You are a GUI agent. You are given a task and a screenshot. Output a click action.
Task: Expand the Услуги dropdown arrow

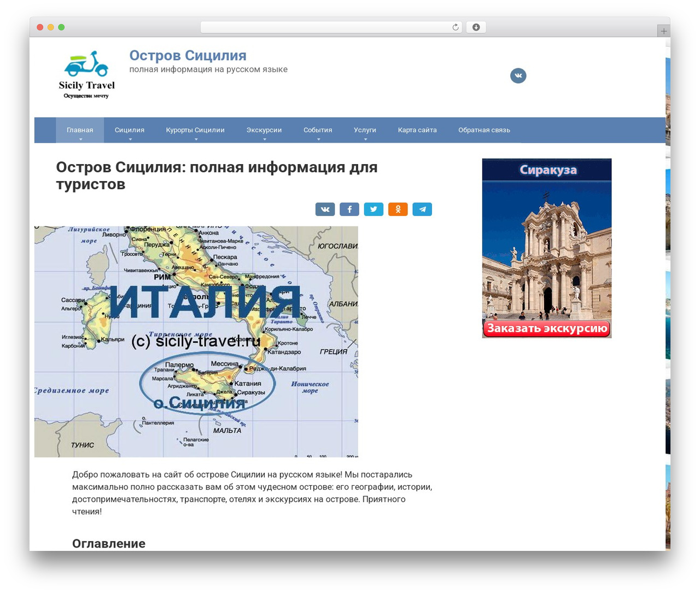tap(365, 139)
